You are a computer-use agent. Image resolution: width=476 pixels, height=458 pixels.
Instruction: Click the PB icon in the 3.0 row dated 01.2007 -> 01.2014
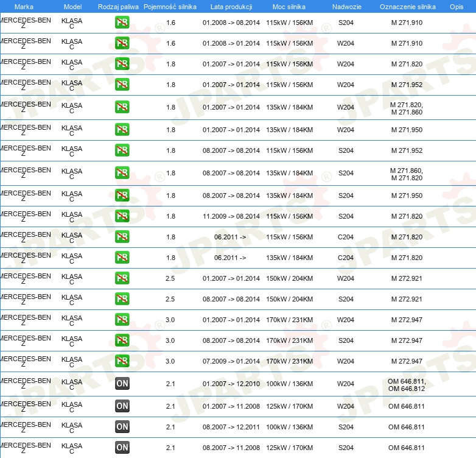122,320
